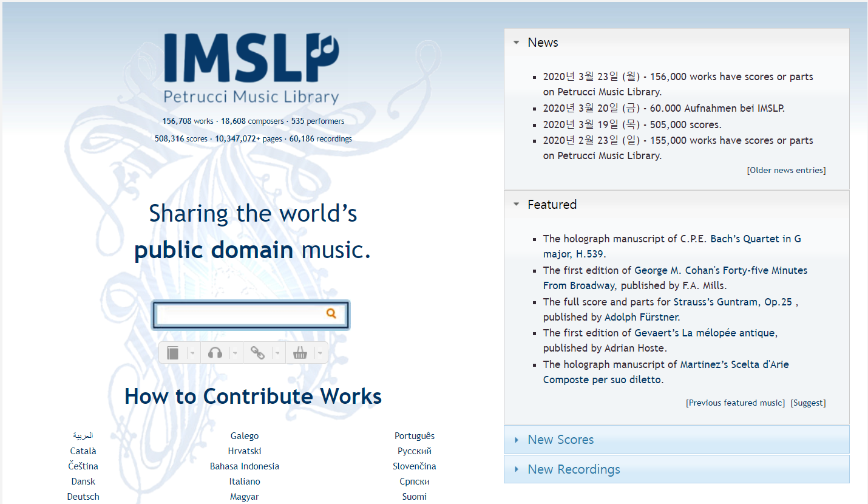Open the chain links icon
Screen dimensions: 868x504
(257, 353)
